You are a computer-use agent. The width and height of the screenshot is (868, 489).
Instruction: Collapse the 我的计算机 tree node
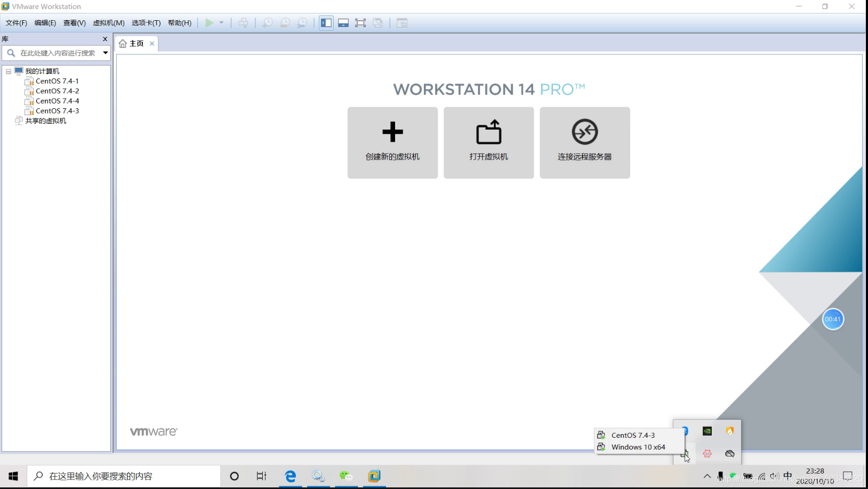coord(9,71)
